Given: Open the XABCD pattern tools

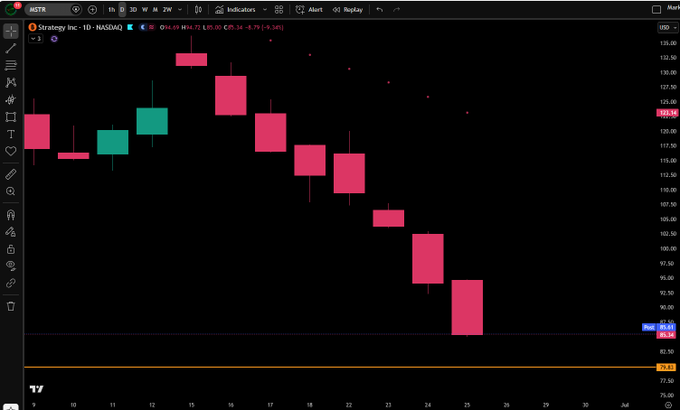Looking at the screenshot, I should point(11,82).
